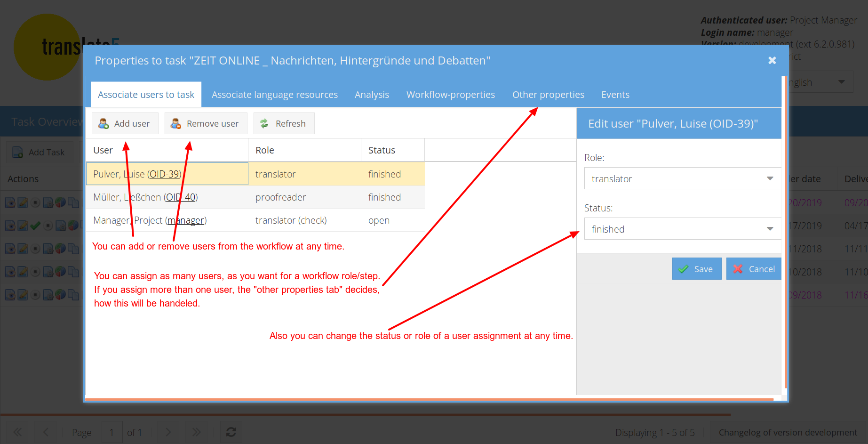Click the Add Task button behind the dialog

[40, 152]
